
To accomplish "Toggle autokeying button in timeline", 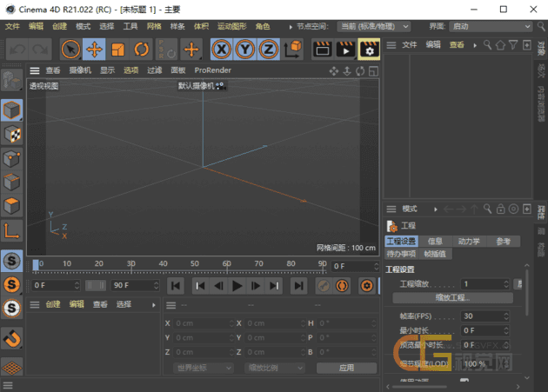I will pyautogui.click(x=342, y=286).
